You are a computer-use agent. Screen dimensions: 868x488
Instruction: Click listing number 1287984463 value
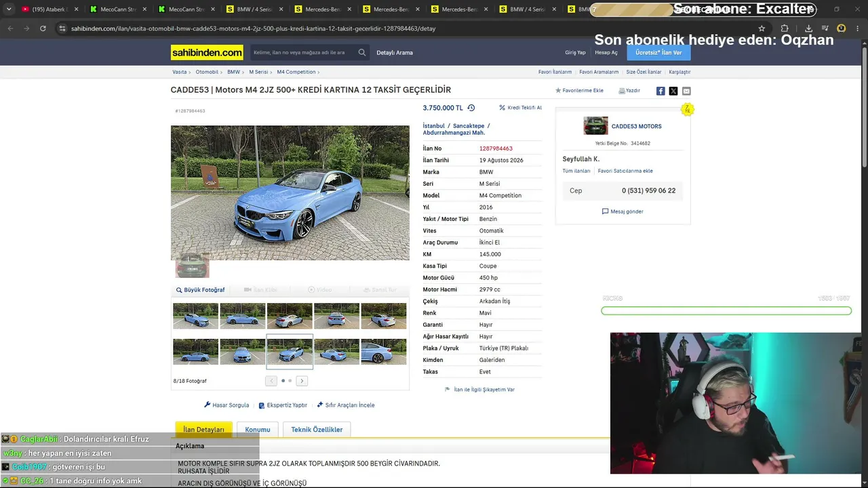(x=496, y=148)
